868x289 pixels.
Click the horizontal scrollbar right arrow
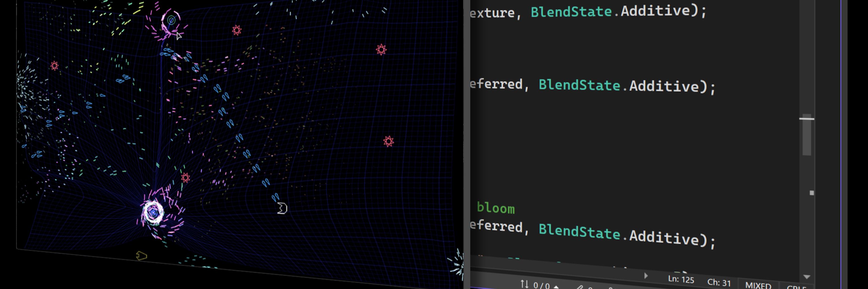tap(646, 275)
